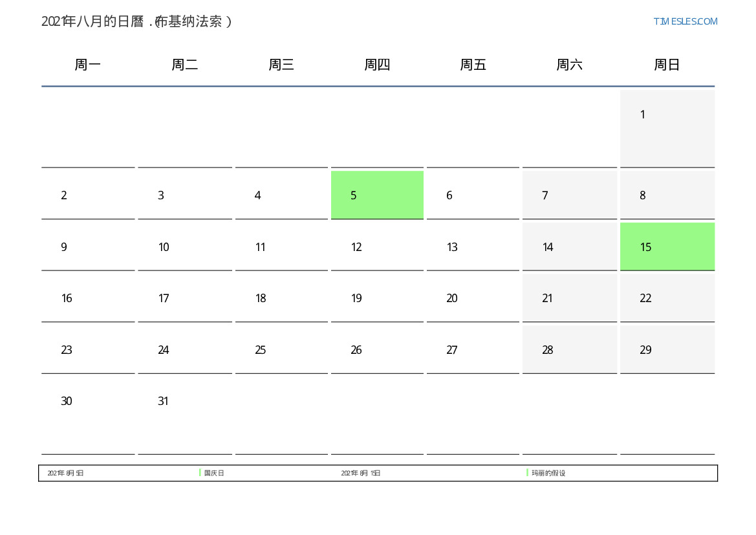Image resolution: width=756 pixels, height=535 pixels.
Task: Choose date 10 in the Tuesday column
Action: pos(164,247)
